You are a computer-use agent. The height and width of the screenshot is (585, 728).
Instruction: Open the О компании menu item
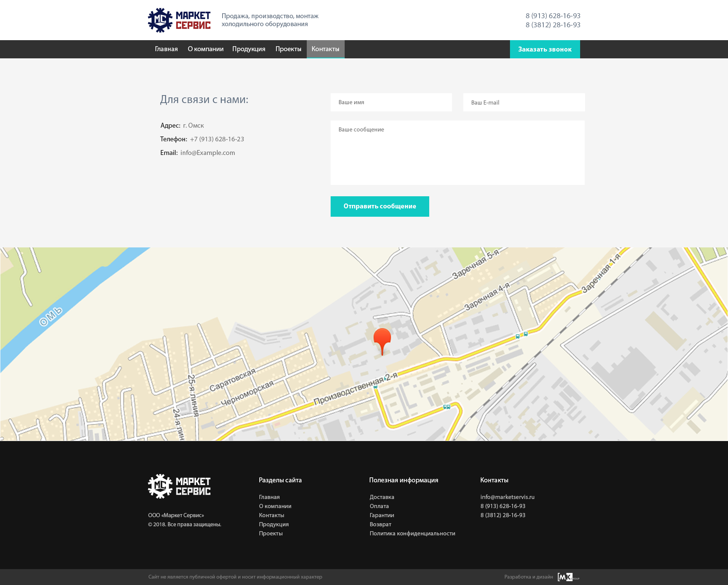click(x=206, y=49)
